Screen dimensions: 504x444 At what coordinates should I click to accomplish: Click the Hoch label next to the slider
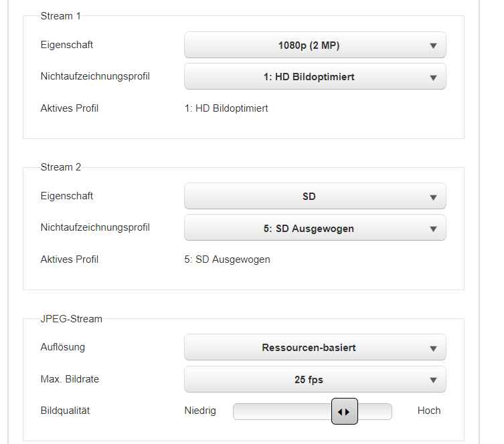tap(429, 411)
